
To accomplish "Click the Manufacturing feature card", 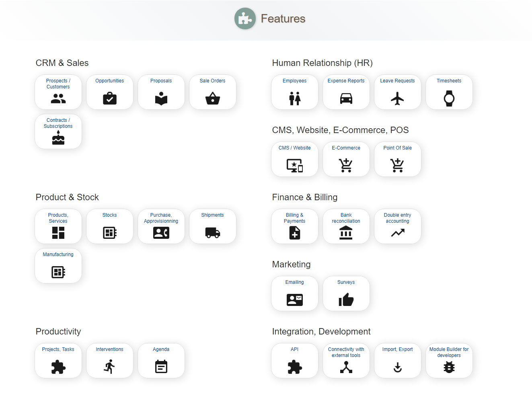I will point(58,266).
